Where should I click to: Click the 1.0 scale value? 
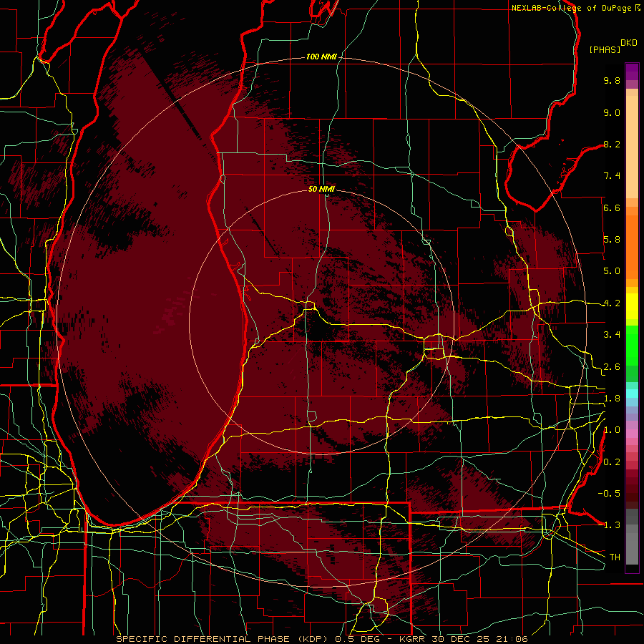tap(612, 430)
